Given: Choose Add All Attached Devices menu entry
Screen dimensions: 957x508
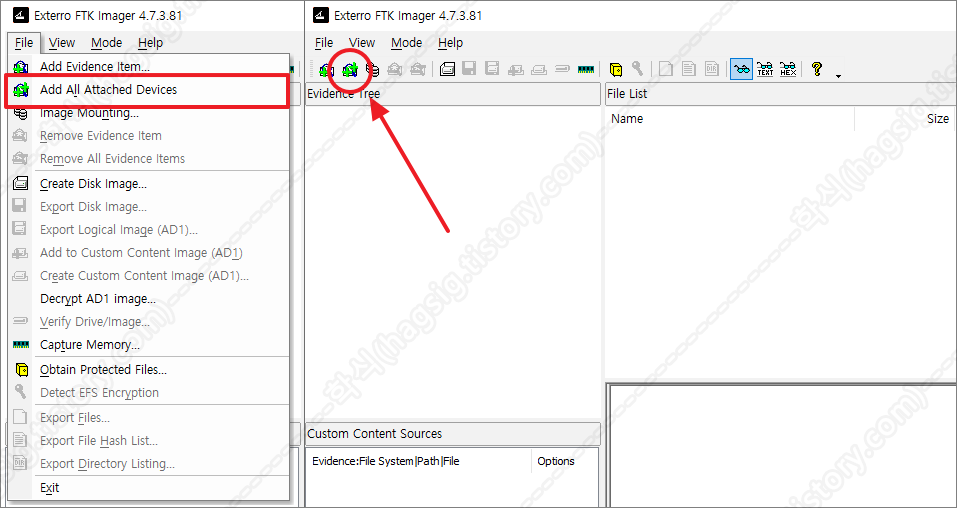Looking at the screenshot, I should click(149, 90).
